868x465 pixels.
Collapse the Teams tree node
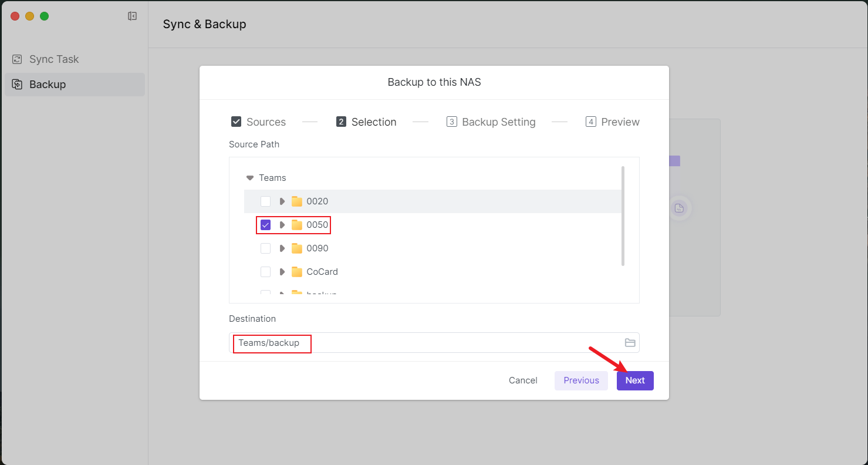[250, 178]
